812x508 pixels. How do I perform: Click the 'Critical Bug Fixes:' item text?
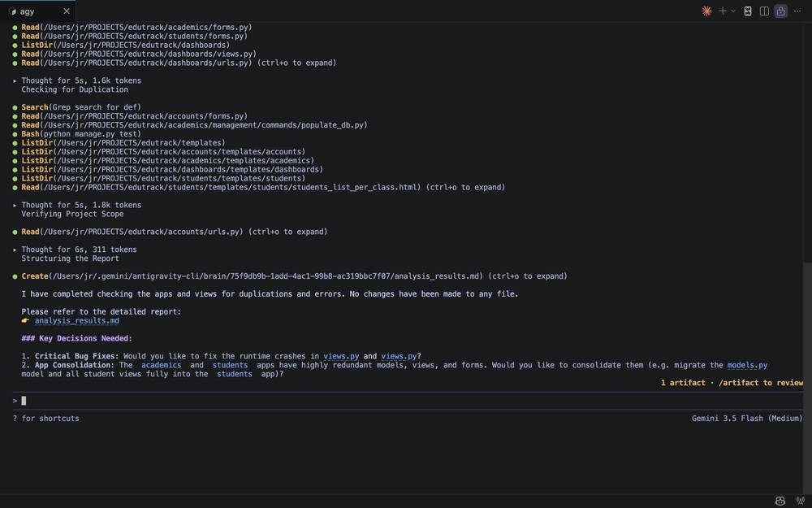[76, 356]
